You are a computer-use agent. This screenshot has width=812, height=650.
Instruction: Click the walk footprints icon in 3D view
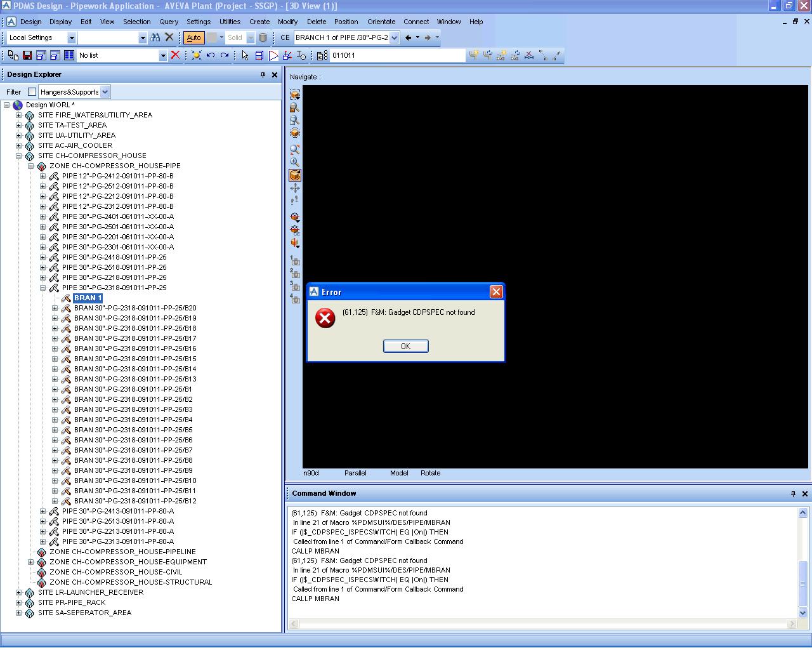pyautogui.click(x=295, y=201)
